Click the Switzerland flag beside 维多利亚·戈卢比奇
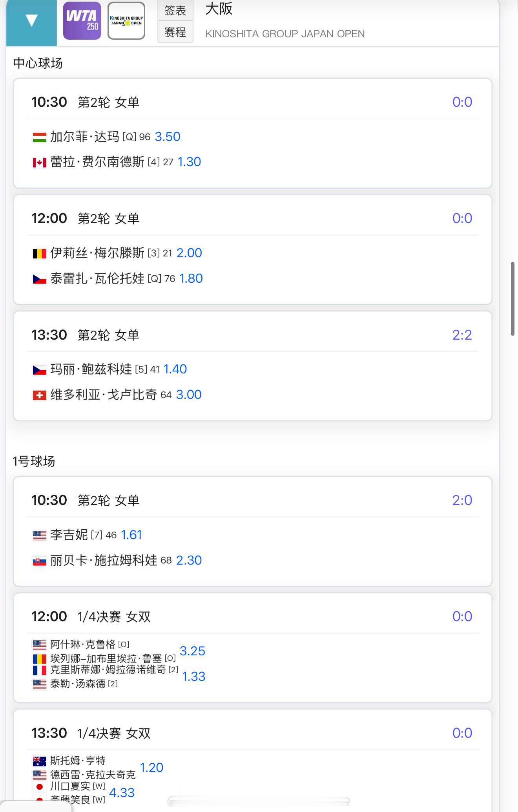The image size is (518, 812). (39, 395)
